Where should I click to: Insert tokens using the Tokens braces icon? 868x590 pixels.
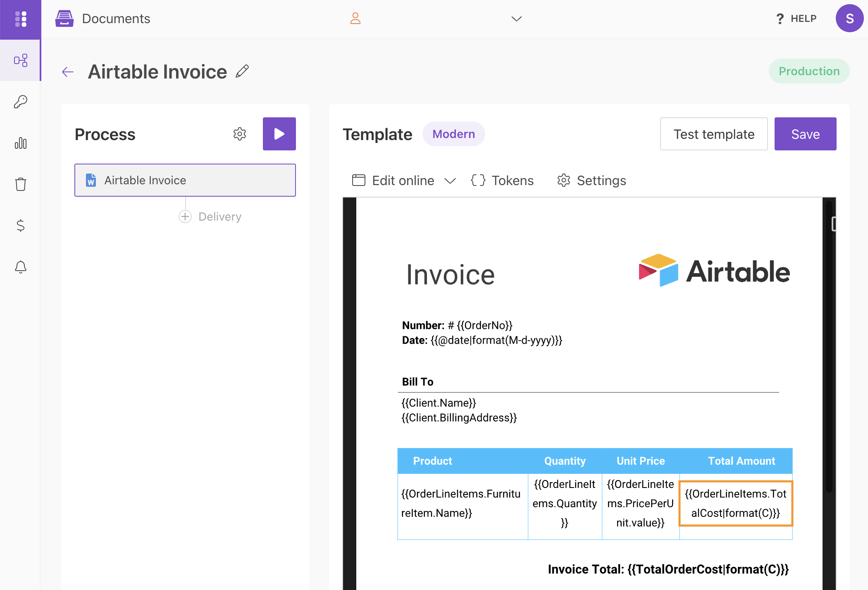(x=478, y=181)
